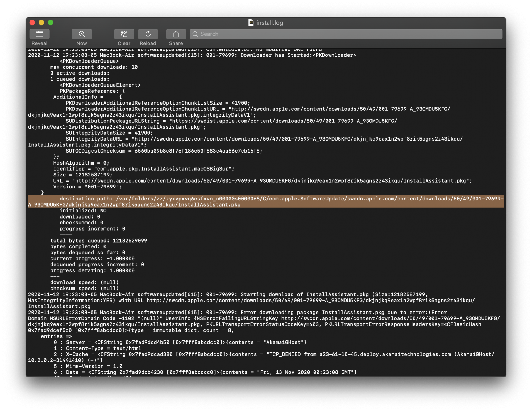Click the Share label under toolbar

coord(176,43)
